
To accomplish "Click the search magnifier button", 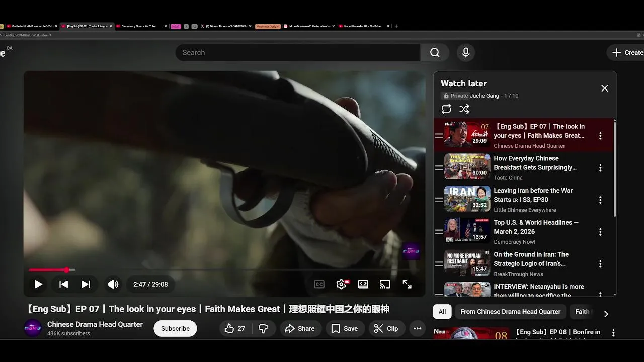I will (x=435, y=53).
